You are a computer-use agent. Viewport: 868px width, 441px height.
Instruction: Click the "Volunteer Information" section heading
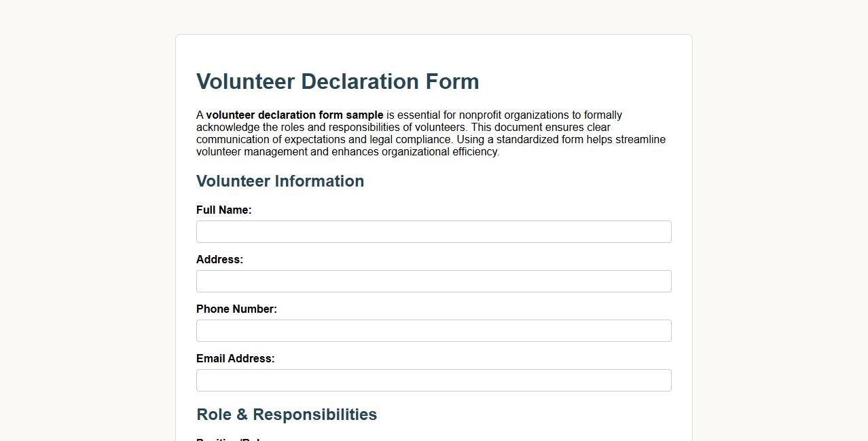click(x=280, y=181)
